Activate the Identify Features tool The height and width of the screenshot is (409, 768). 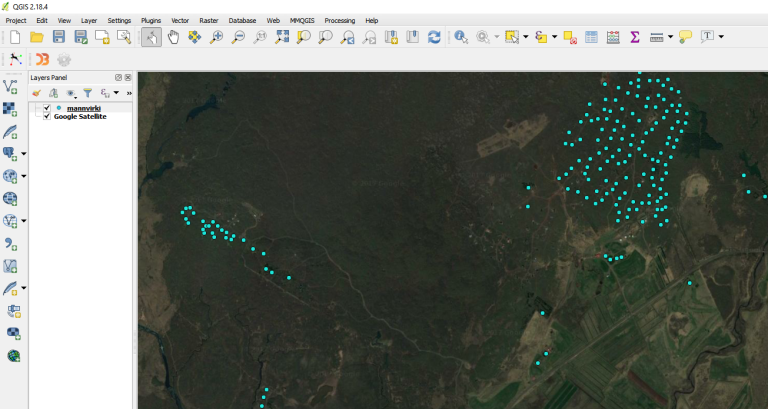461,37
